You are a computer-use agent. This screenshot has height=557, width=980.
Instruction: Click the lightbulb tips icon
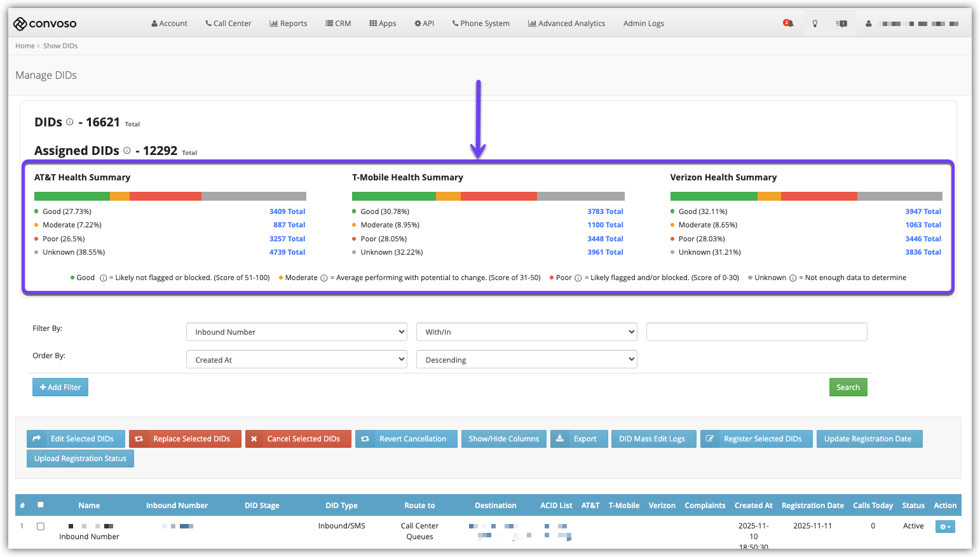(x=815, y=23)
